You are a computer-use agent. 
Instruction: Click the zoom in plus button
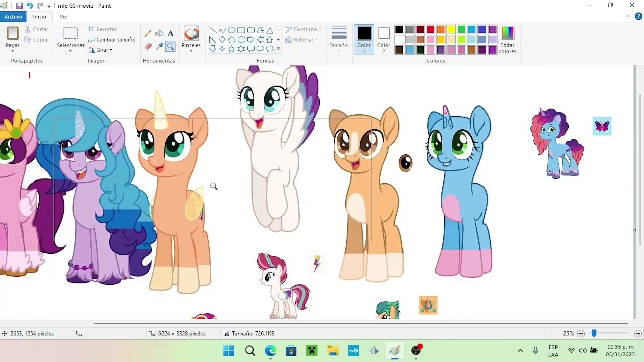[x=638, y=333]
